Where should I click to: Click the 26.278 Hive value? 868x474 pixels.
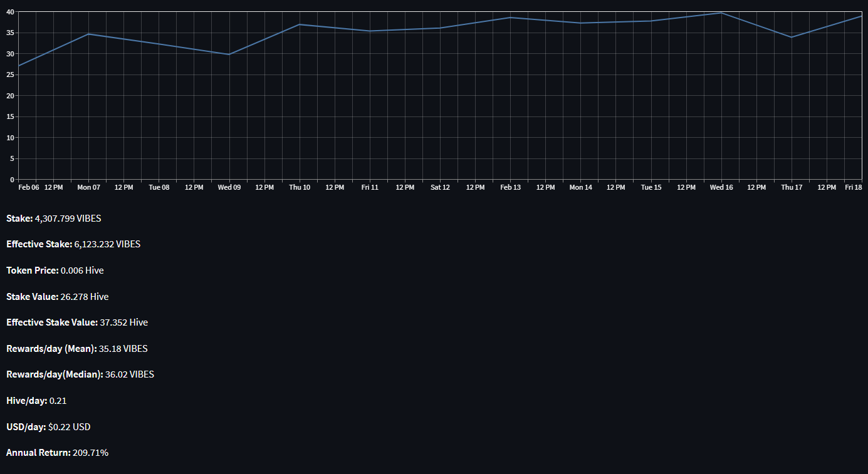pyautogui.click(x=85, y=297)
